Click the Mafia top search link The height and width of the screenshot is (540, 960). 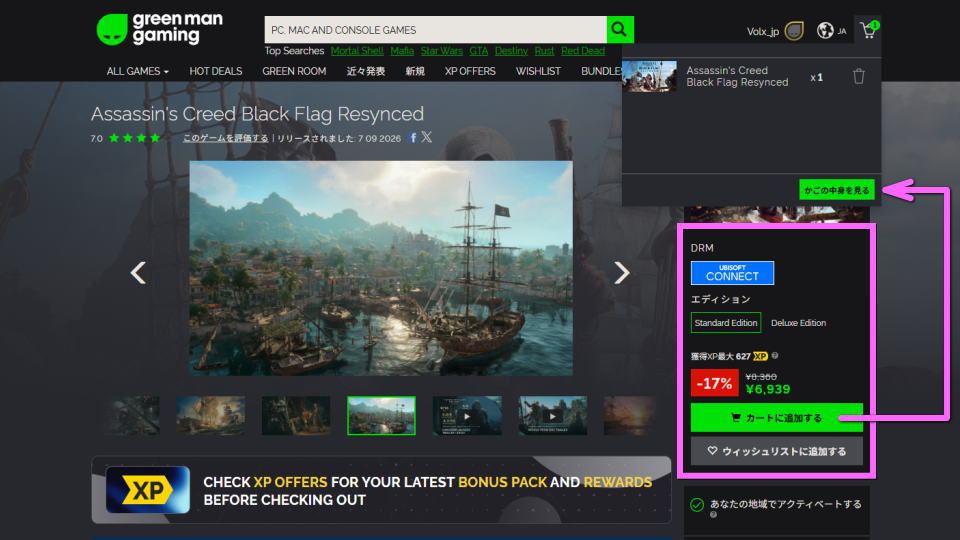click(x=402, y=51)
